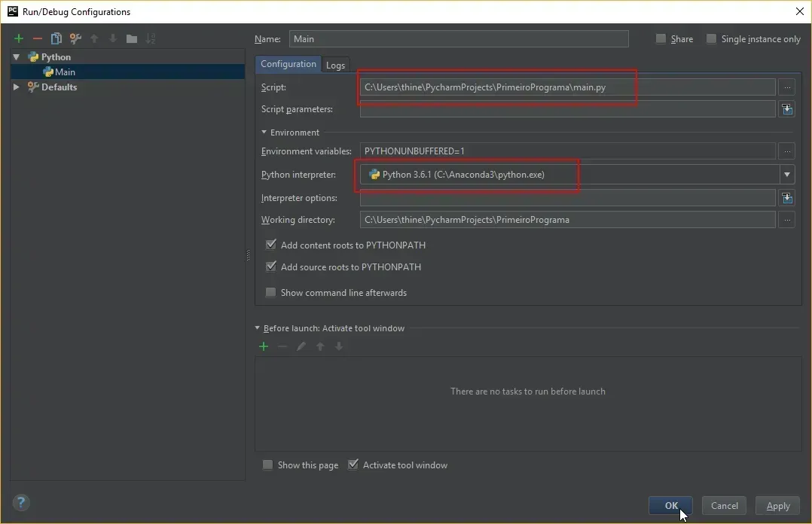Image resolution: width=812 pixels, height=524 pixels.
Task: Create new folder icon in toolbar
Action: 132,39
